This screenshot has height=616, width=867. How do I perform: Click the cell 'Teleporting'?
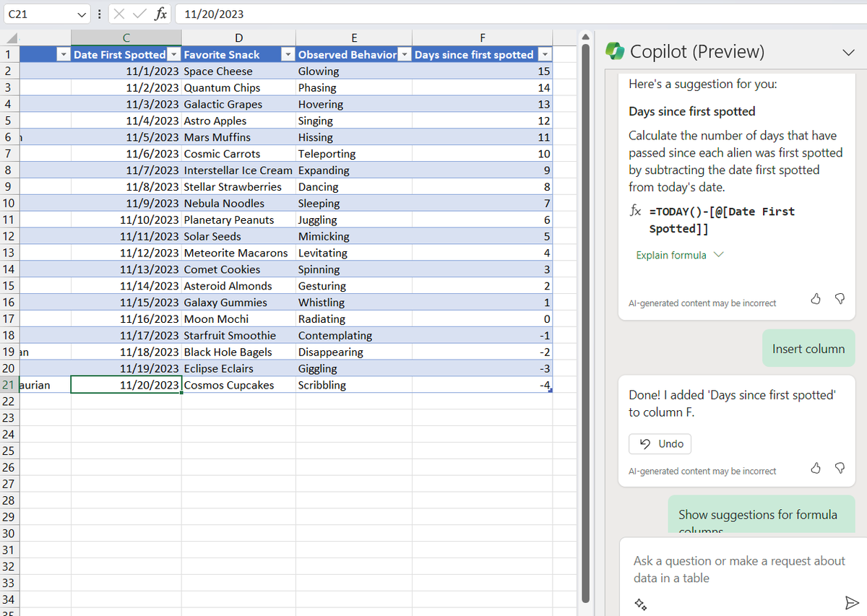point(353,154)
